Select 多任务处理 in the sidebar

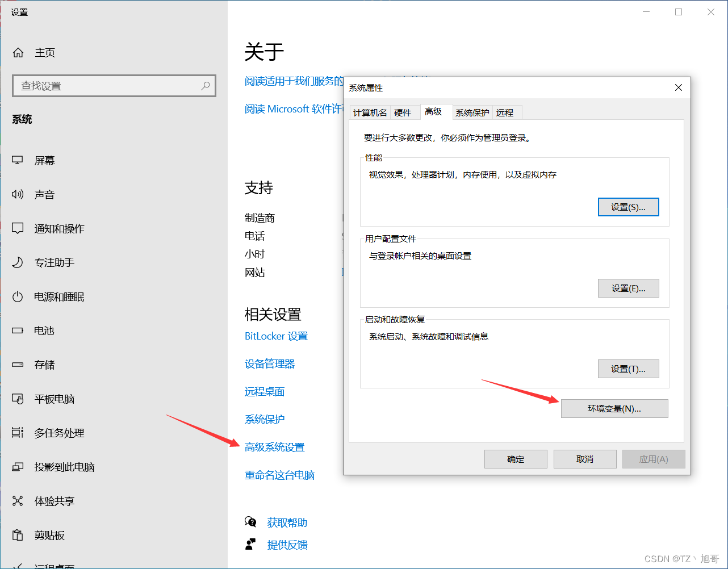click(60, 433)
